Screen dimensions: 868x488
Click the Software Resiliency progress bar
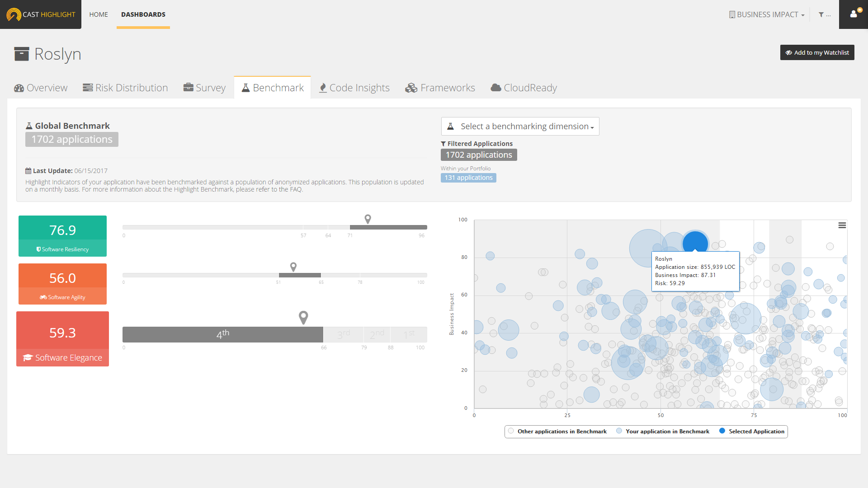click(274, 227)
